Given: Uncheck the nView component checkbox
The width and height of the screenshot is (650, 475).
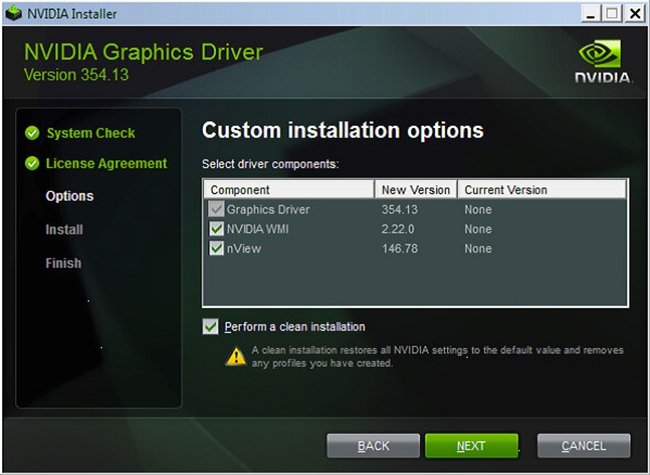Looking at the screenshot, I should click(x=216, y=248).
